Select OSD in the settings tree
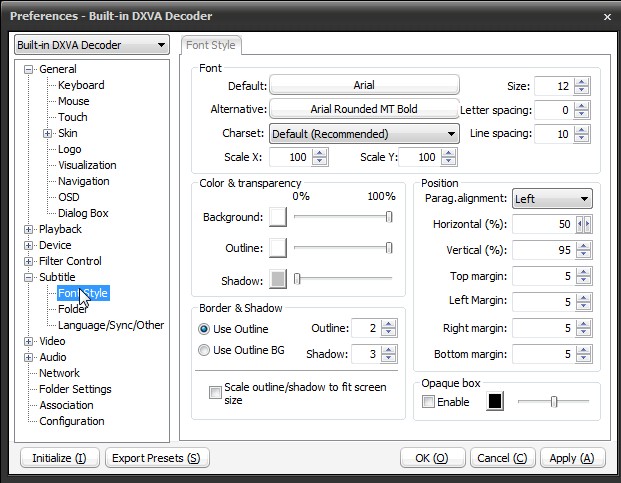Viewport: 621px width, 483px height. [x=69, y=197]
